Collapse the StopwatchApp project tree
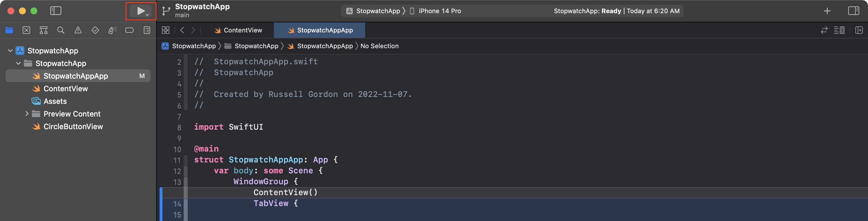The image size is (868, 221). click(x=10, y=51)
